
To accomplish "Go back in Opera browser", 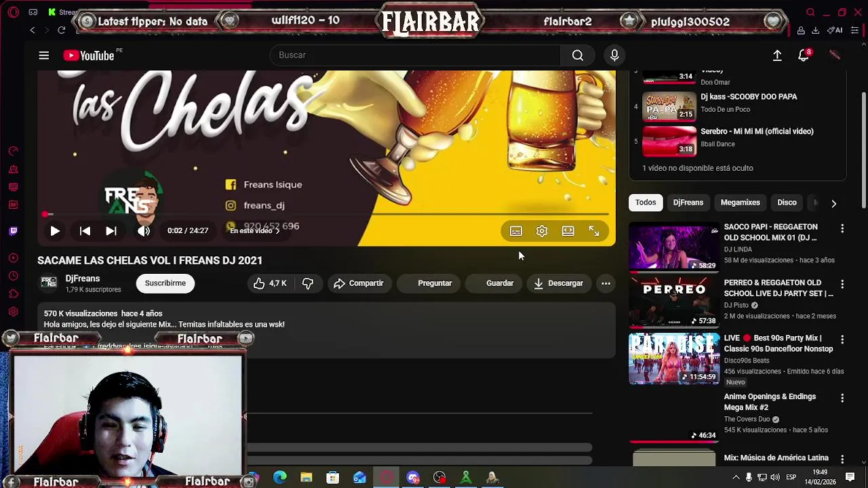I will pos(32,30).
